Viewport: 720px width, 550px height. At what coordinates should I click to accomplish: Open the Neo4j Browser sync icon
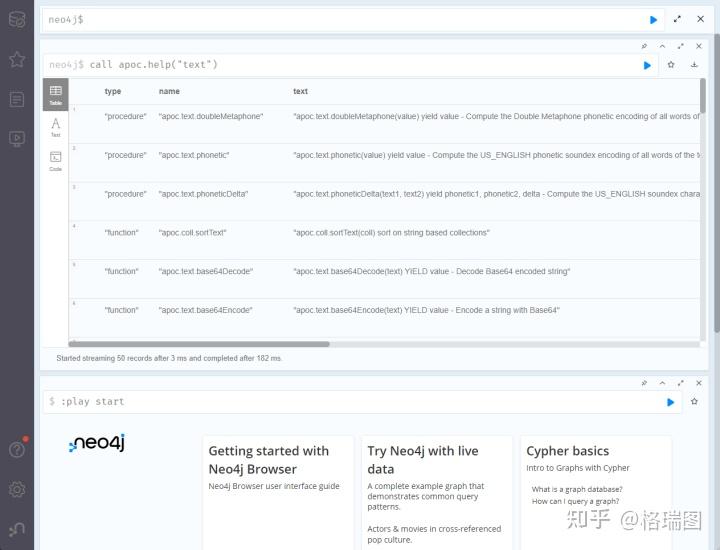coord(17,529)
